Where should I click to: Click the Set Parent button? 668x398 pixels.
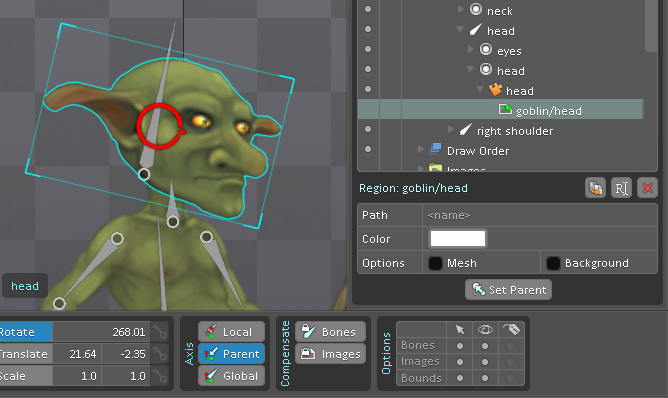[x=508, y=290]
